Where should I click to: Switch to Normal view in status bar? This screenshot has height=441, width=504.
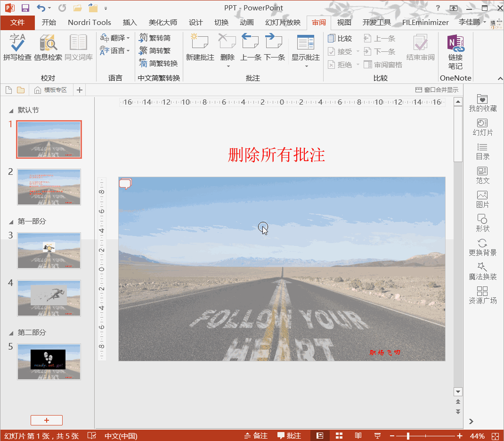click(320, 435)
